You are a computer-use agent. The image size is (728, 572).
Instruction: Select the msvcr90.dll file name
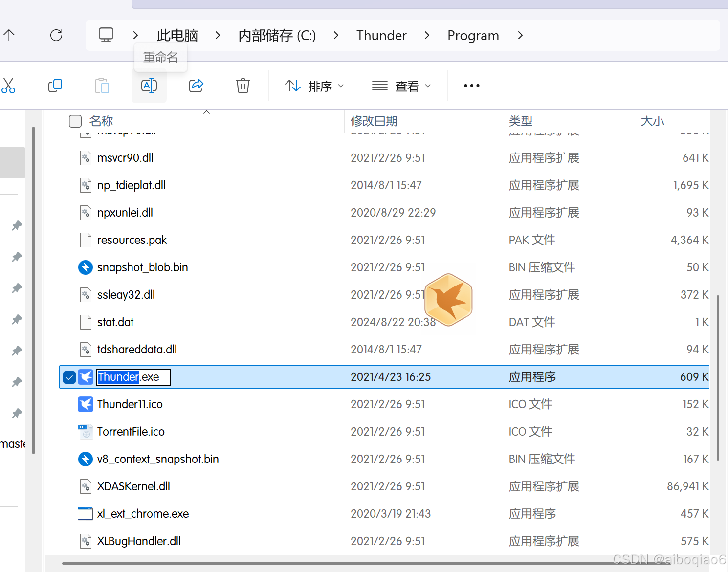(x=125, y=158)
